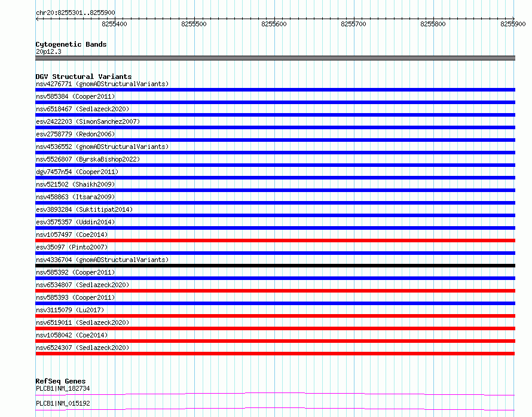
Task: Click the 8255500 ruler coordinate label
Action: [x=194, y=24]
